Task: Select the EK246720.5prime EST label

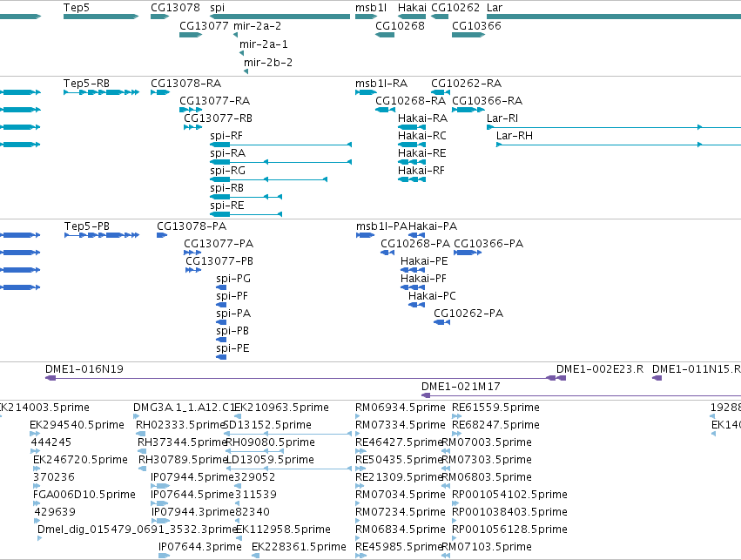Action: click(x=80, y=460)
